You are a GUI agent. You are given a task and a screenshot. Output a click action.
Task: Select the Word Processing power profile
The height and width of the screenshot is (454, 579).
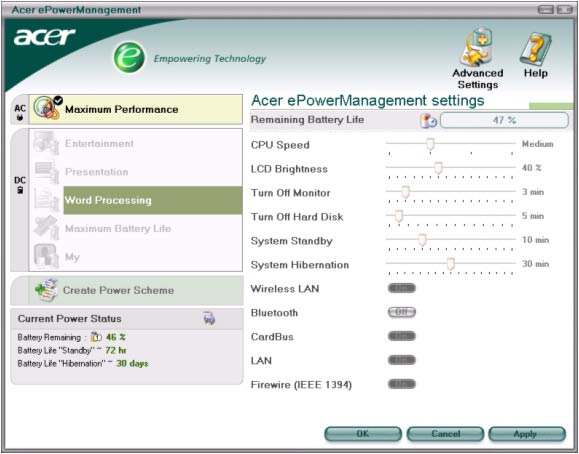point(136,200)
